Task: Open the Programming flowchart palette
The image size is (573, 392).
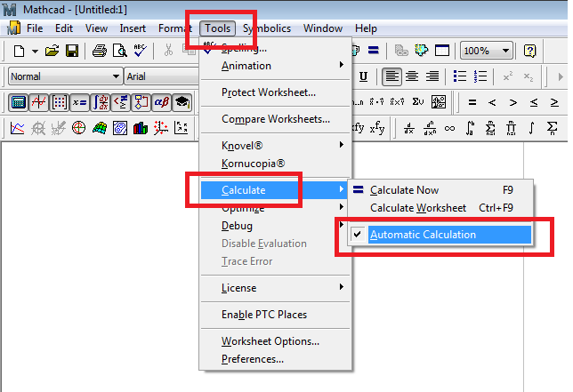Action: coord(141,102)
